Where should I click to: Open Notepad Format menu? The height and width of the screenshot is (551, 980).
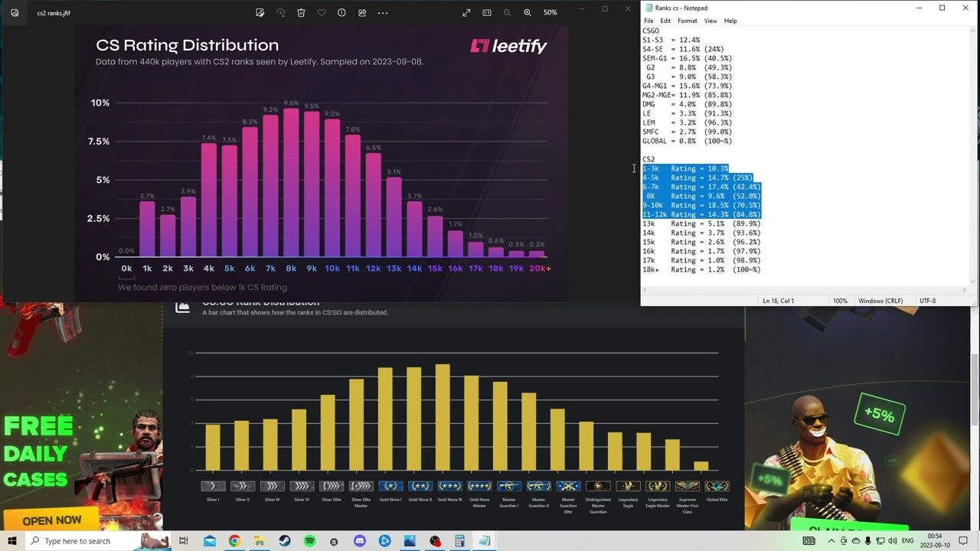(687, 21)
